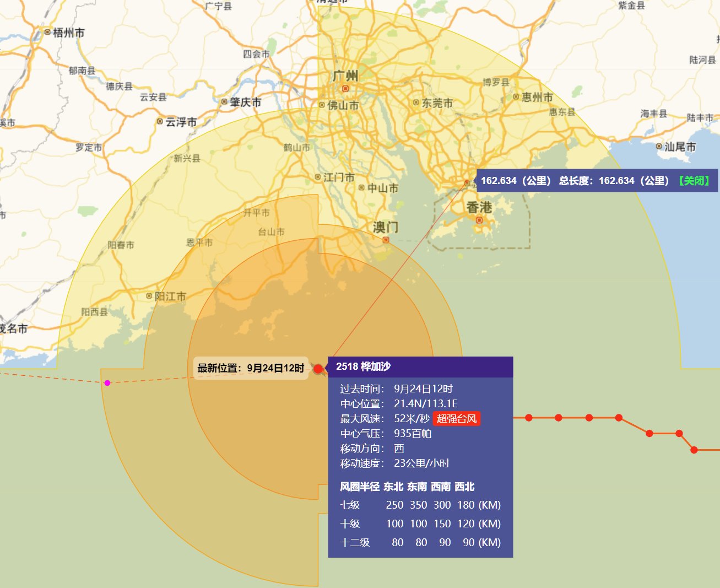
Task: Click the track point nearest the info popup
Action: [x=529, y=418]
